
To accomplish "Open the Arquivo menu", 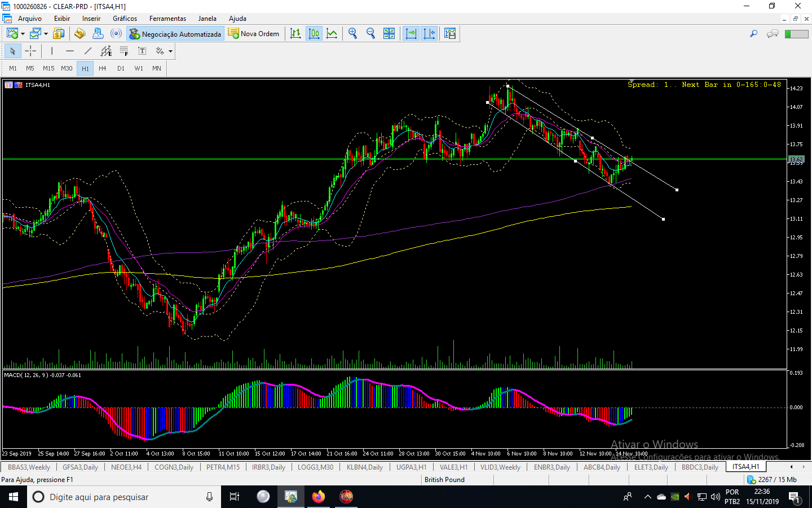I will [x=30, y=19].
